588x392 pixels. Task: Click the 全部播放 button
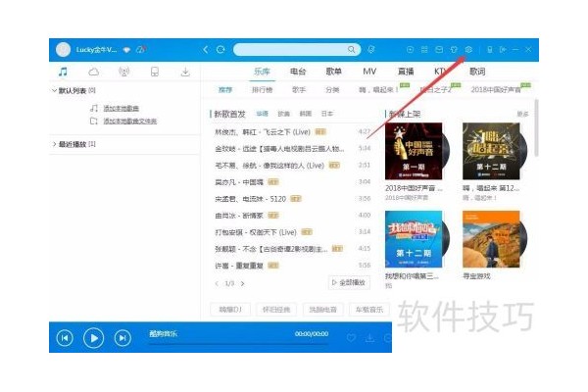pyautogui.click(x=349, y=283)
